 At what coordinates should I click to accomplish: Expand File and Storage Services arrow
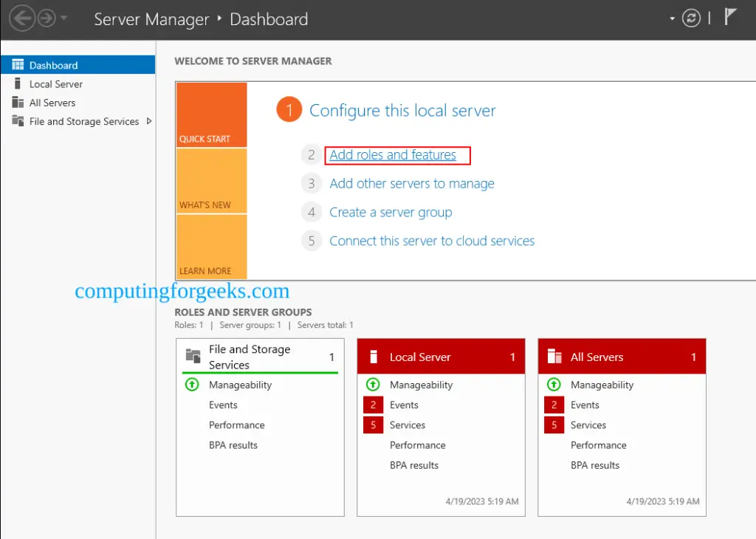tap(149, 121)
